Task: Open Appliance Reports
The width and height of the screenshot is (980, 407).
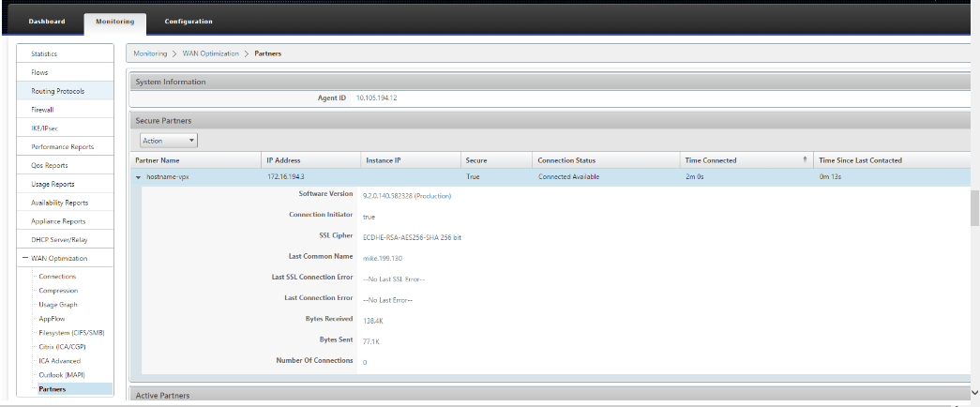Action: coord(65,221)
